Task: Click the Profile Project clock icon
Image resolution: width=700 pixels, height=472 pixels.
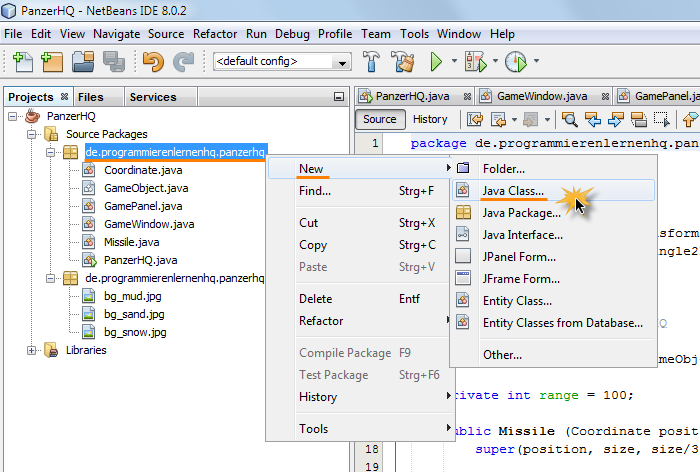Action: tap(516, 62)
